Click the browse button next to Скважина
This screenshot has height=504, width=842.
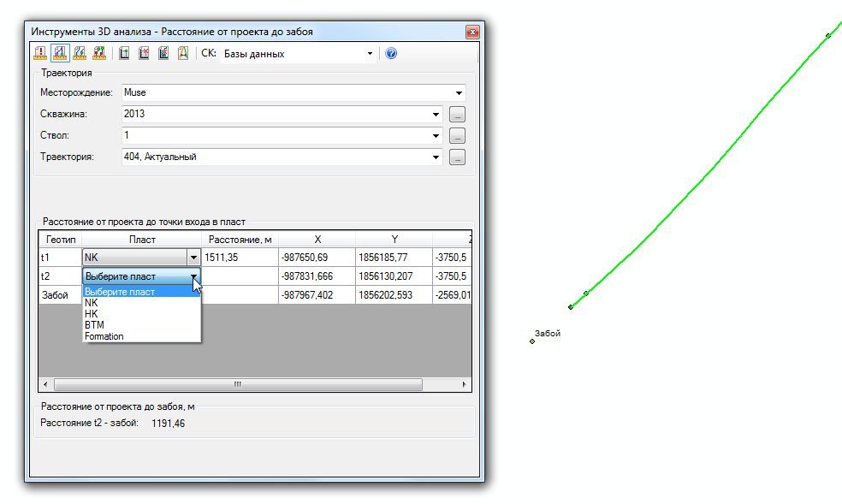[457, 114]
